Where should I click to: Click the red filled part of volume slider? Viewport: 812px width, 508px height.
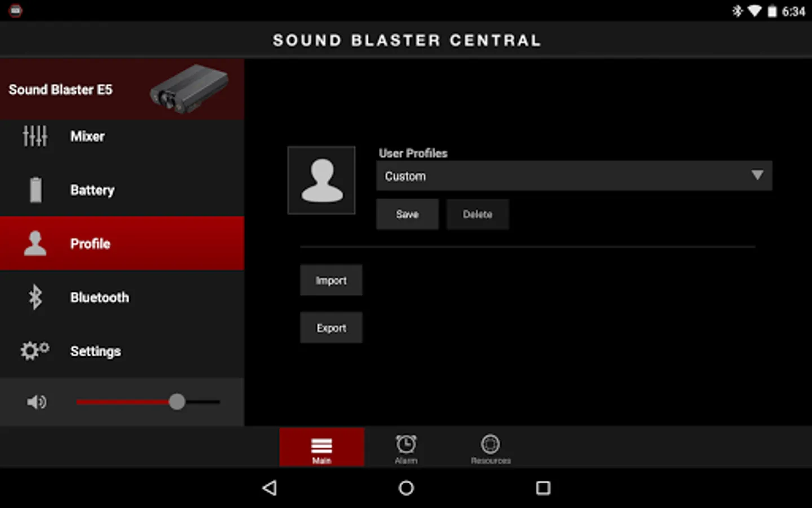(x=123, y=402)
